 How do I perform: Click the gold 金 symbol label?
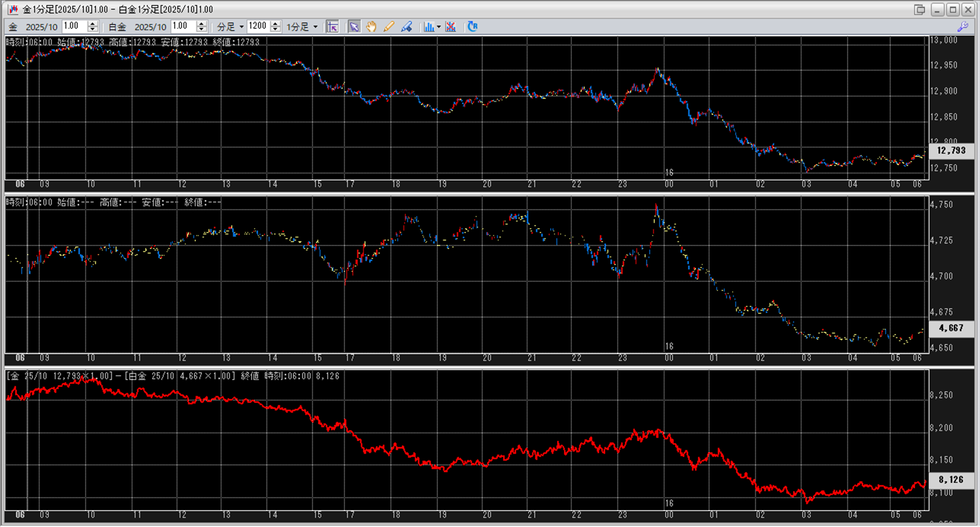pyautogui.click(x=13, y=27)
